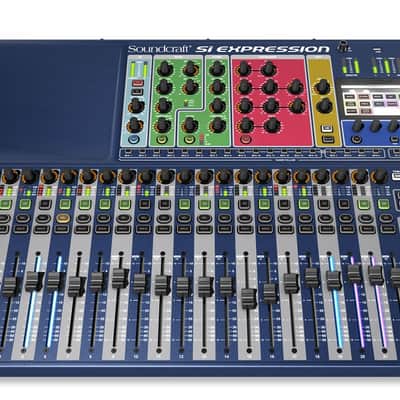Click the round EQ in button at the bottom of the red section
This screenshot has height=400, width=400.
click(246, 140)
